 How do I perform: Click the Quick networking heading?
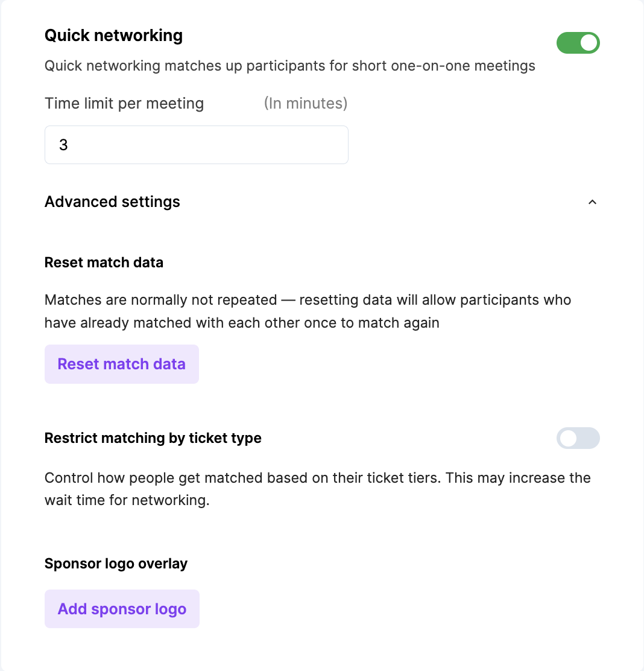113,36
